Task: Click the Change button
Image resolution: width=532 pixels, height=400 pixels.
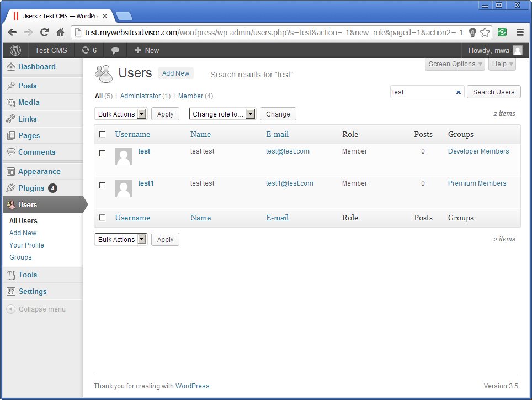Action: point(278,114)
